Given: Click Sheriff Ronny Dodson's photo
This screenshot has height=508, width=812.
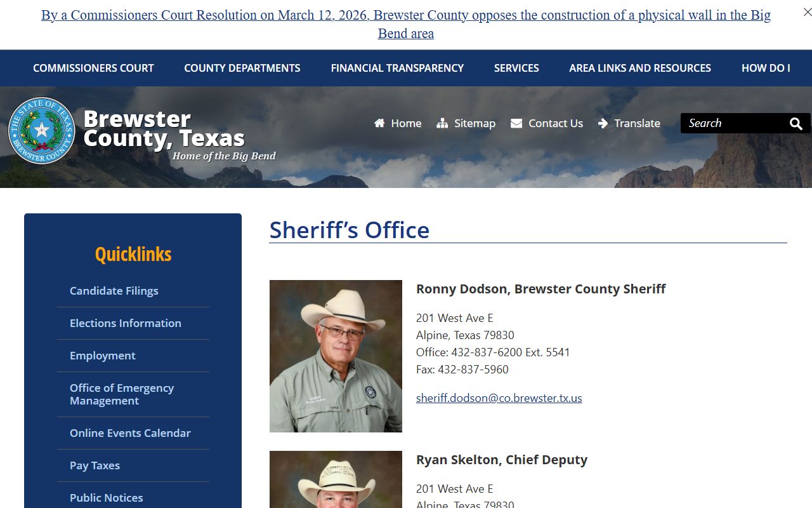Looking at the screenshot, I should coord(336,356).
